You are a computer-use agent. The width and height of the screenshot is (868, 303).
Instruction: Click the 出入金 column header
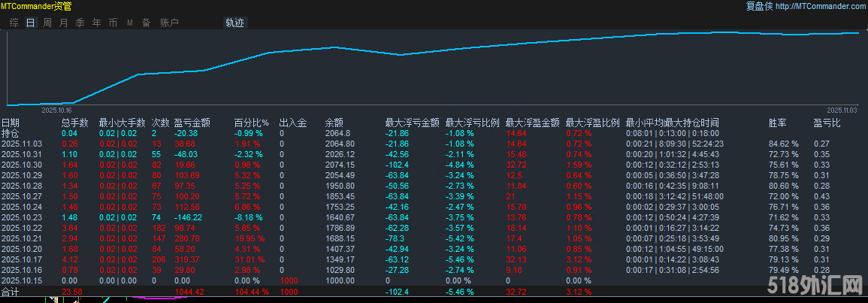tap(293, 123)
